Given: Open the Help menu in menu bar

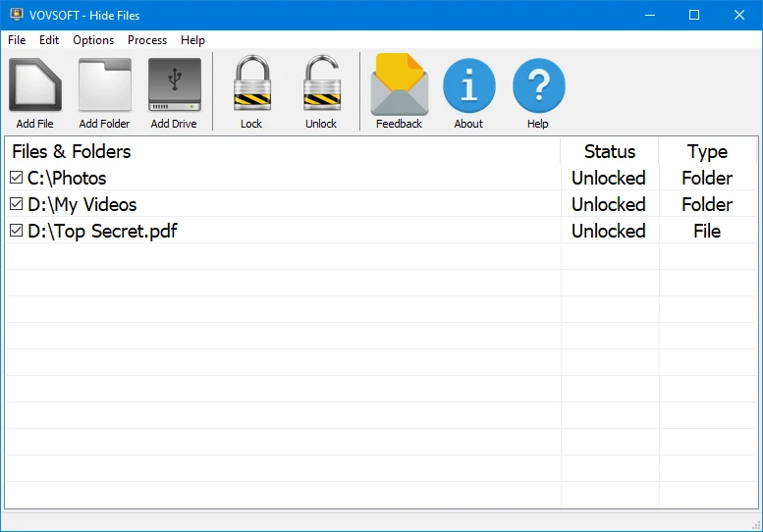Looking at the screenshot, I should click(x=193, y=40).
